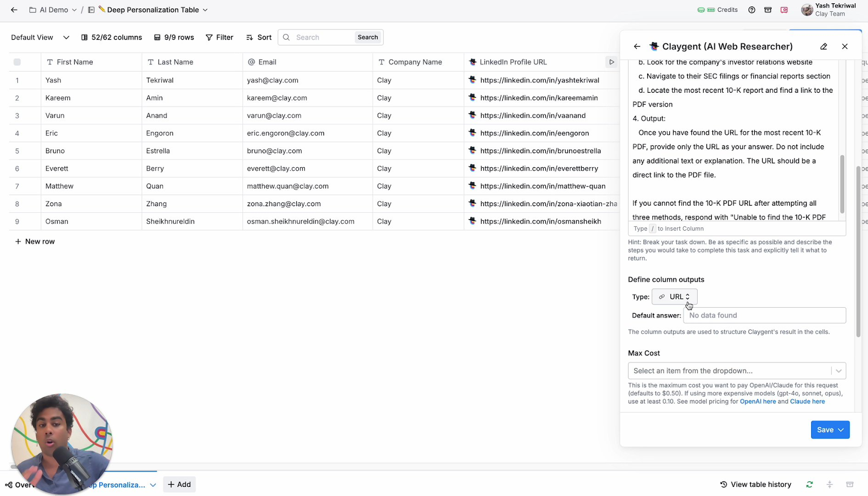Open the archive box icon in top bar
Viewport: 868px width, 496px height.
tap(768, 10)
